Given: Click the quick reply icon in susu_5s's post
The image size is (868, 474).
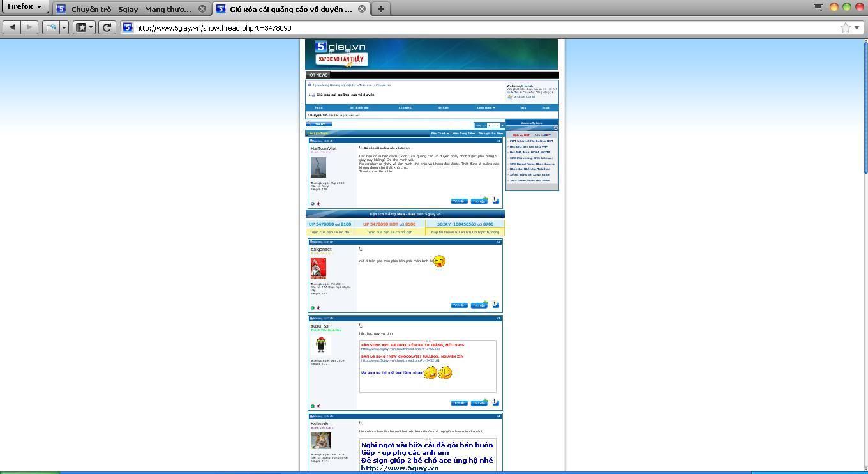Looking at the screenshot, I should pos(495,402).
